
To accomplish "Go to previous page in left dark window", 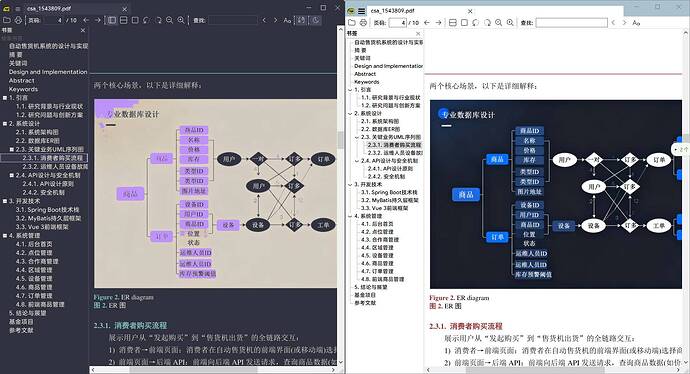I will [x=86, y=20].
